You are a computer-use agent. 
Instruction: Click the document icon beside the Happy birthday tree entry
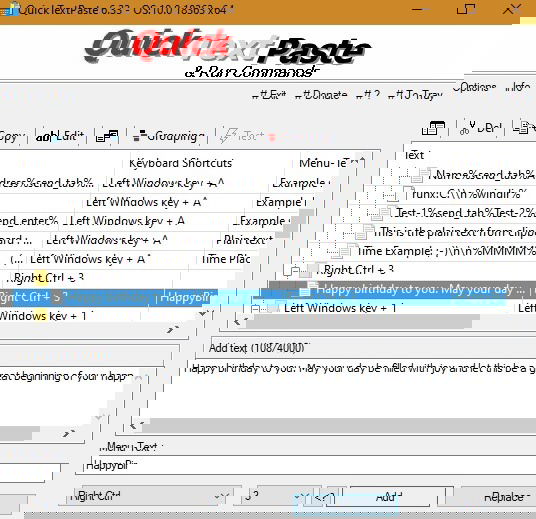click(305, 291)
